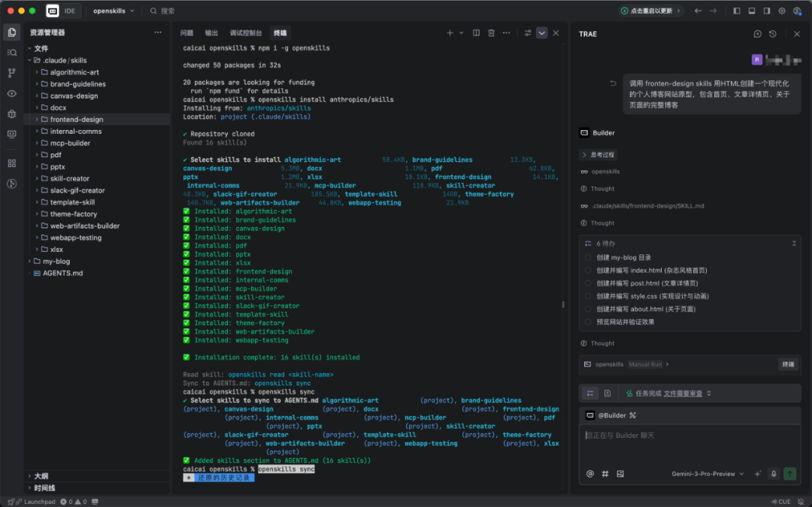Image resolution: width=812 pixels, height=507 pixels.
Task: Attach an image in chat input
Action: click(620, 473)
